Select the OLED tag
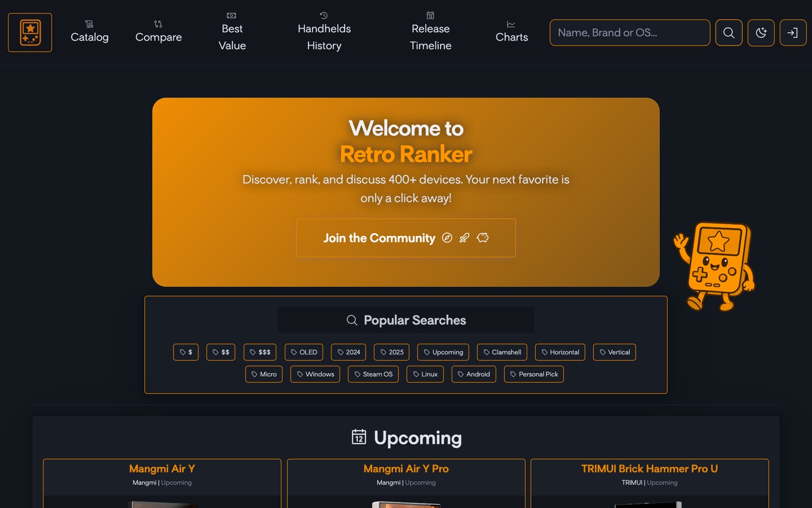 [304, 352]
